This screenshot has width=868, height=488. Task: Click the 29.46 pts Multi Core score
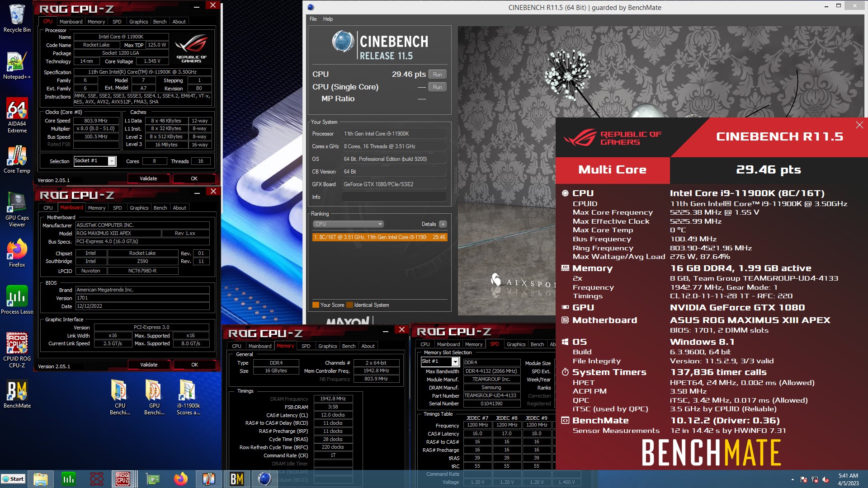pos(768,170)
